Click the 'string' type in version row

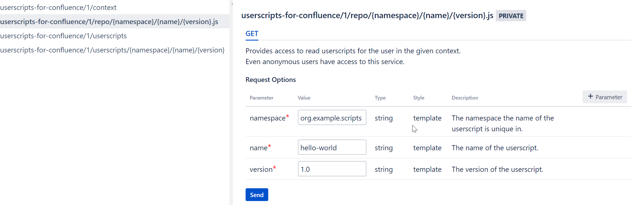click(384, 169)
